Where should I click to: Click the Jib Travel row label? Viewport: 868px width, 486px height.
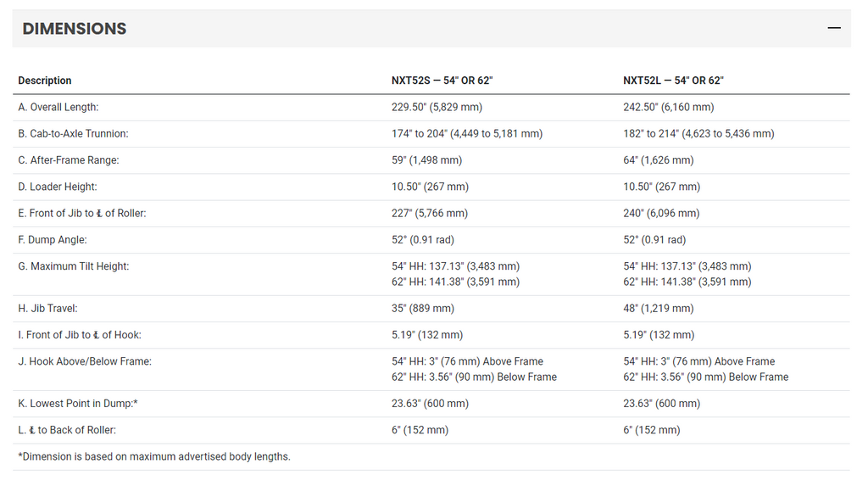[x=47, y=309]
